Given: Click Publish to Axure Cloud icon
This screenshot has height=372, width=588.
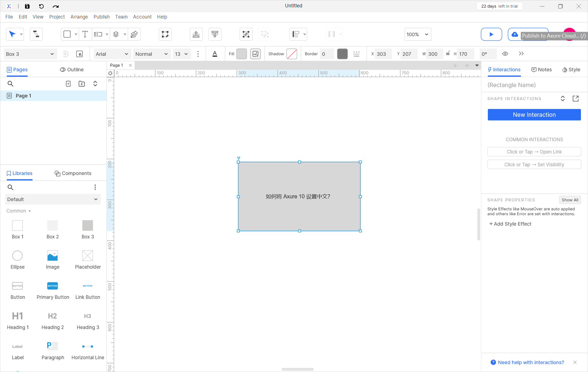Looking at the screenshot, I should (515, 34).
